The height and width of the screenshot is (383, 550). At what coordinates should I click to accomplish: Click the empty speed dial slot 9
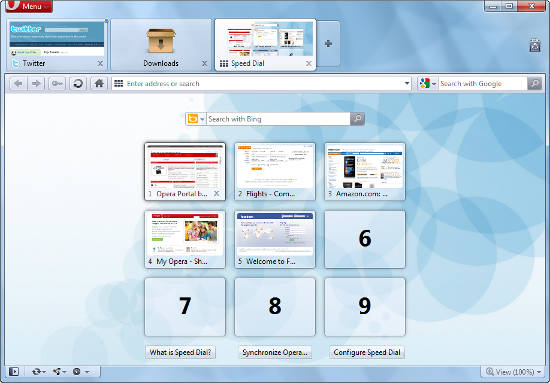coord(365,307)
